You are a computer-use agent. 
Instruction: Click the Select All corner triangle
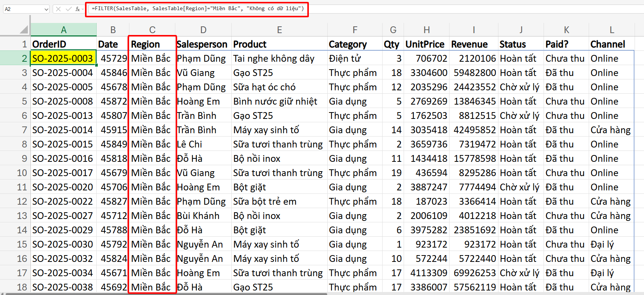23,30
